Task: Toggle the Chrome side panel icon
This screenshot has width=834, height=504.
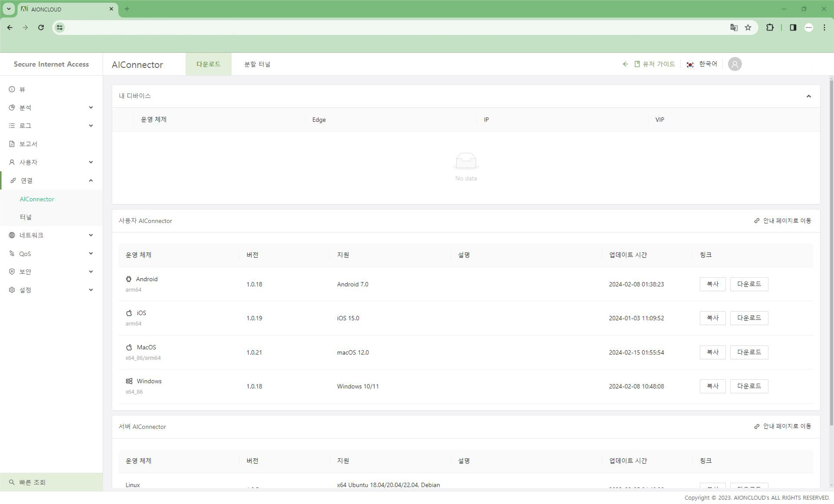Action: [793, 27]
